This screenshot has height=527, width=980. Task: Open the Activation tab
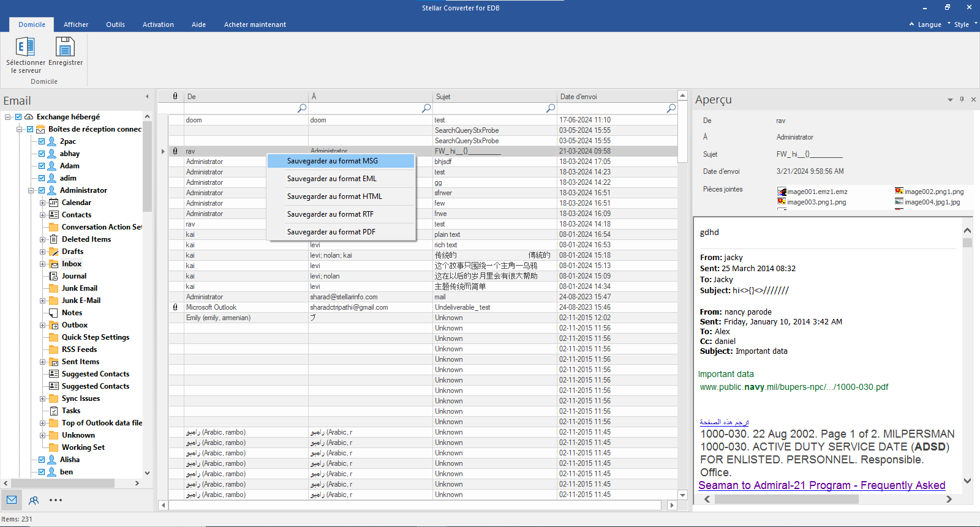pos(158,24)
